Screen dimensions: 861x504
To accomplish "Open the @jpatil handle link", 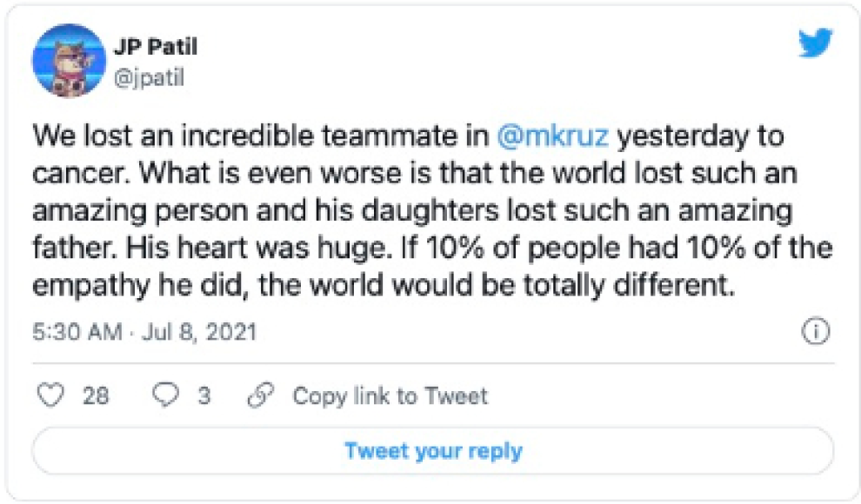I will tap(148, 78).
